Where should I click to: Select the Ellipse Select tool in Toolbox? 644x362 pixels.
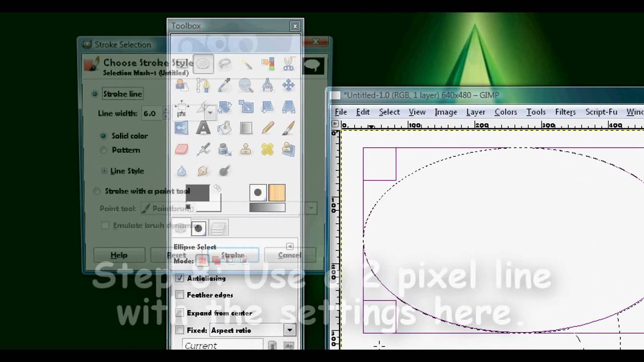(203, 64)
